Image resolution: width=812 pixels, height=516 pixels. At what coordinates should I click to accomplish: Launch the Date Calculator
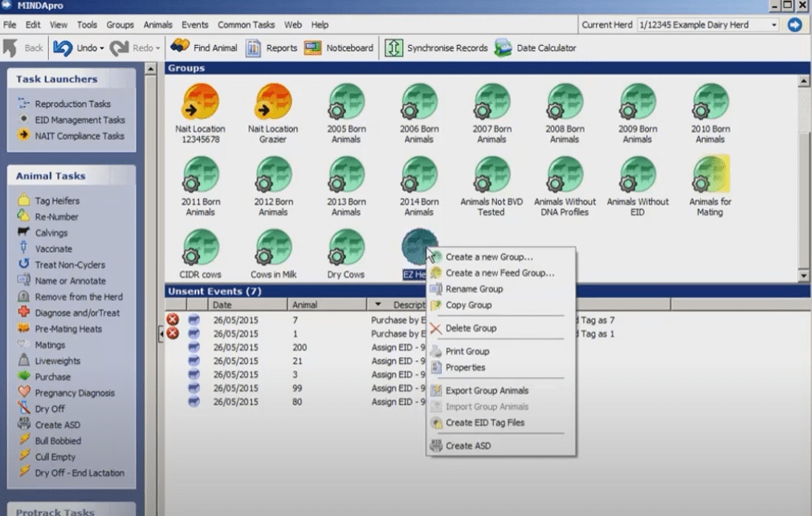click(x=535, y=47)
